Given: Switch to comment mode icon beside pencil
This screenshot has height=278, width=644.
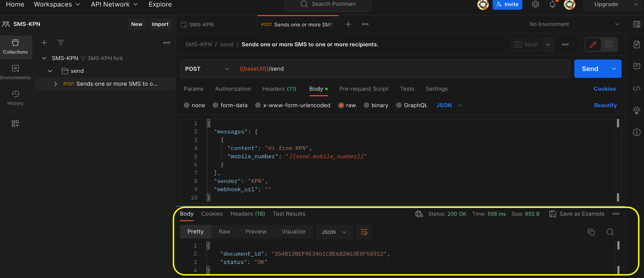Looking at the screenshot, I should pyautogui.click(x=609, y=44).
